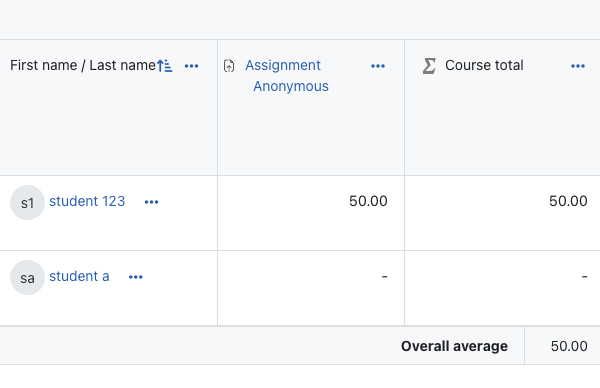This screenshot has width=600, height=388.
Task: Click the assignment file icon in column header
Action: [x=229, y=66]
